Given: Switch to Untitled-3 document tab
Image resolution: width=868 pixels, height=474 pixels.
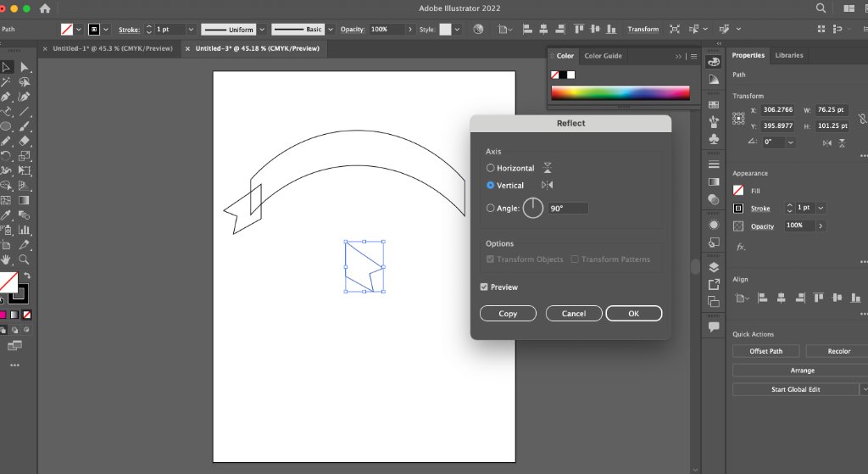Looking at the screenshot, I should pos(258,48).
